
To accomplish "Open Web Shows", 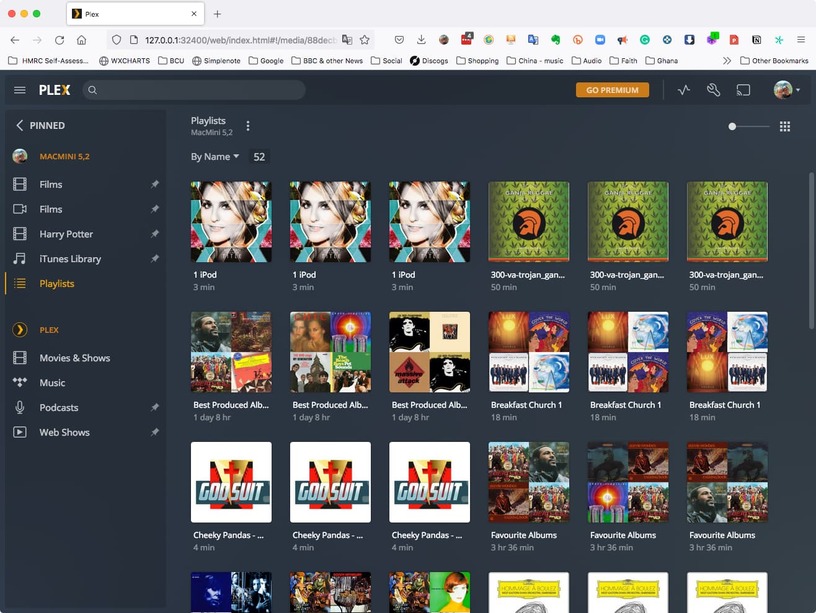I will (65, 432).
